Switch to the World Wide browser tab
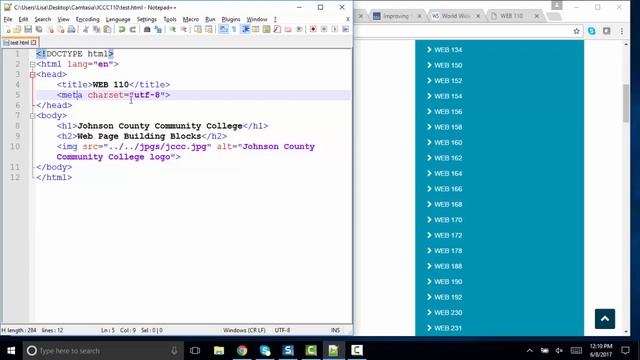The height and width of the screenshot is (360, 640). click(455, 16)
